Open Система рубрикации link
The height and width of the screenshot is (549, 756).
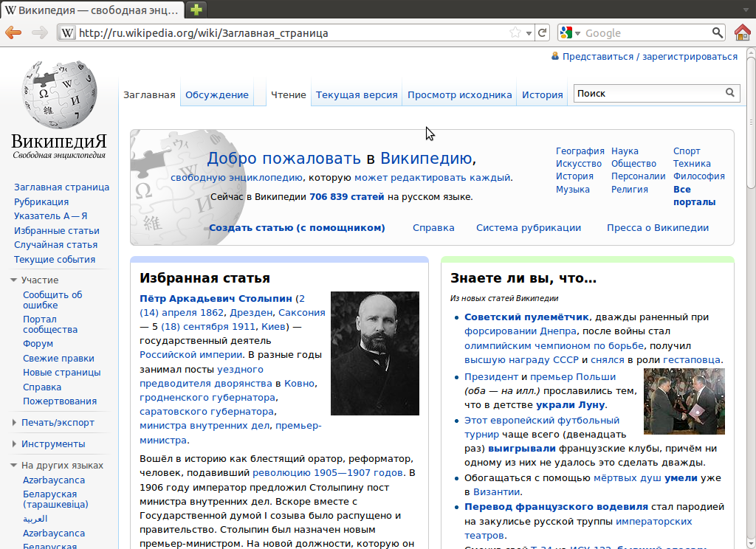(529, 227)
